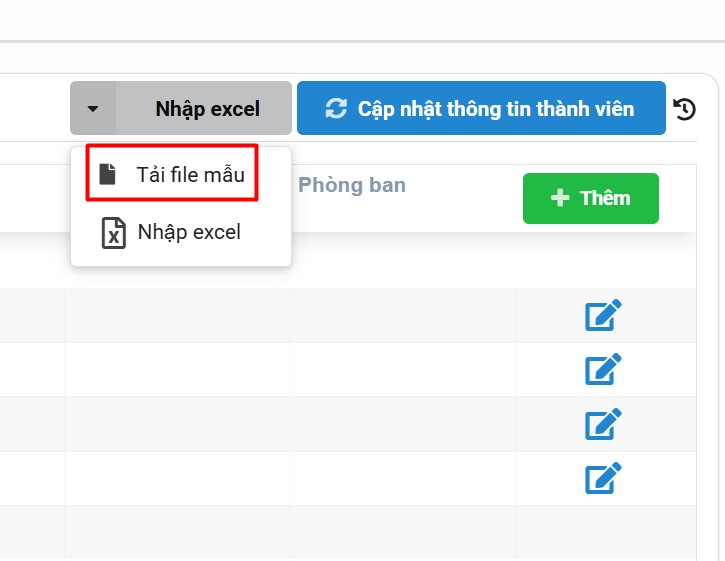
Task: Click Cập nhật thông tin thành viên button
Action: pos(481,109)
